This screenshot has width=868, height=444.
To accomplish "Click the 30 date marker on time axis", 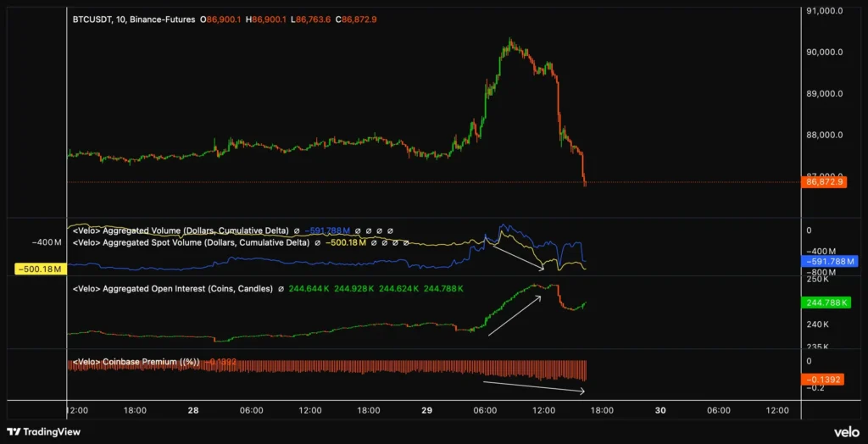I will [x=660, y=410].
